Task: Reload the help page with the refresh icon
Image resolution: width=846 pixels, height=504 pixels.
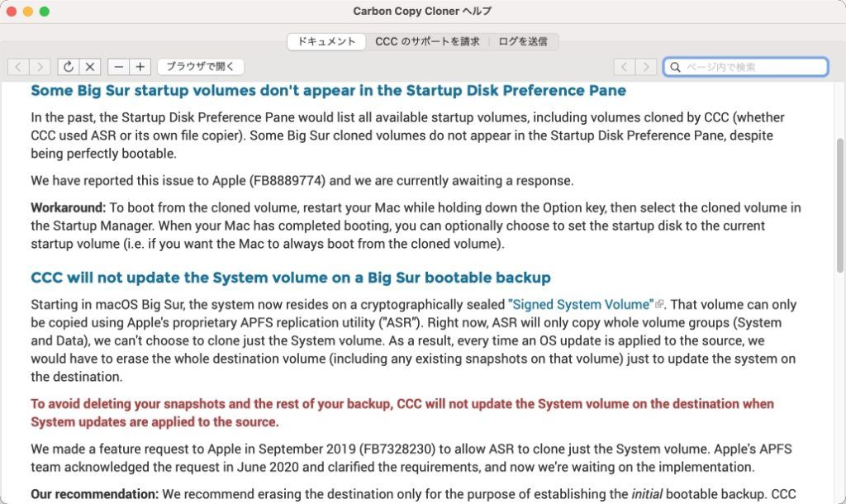Action: [69, 67]
